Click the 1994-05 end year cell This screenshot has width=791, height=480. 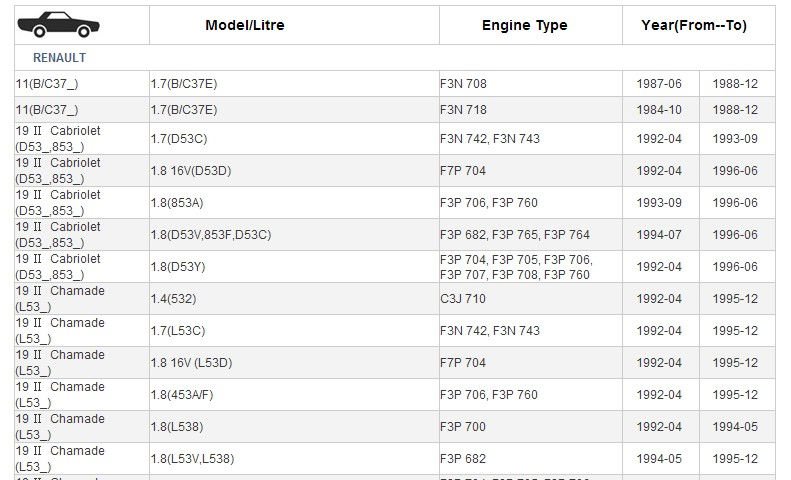tap(735, 427)
